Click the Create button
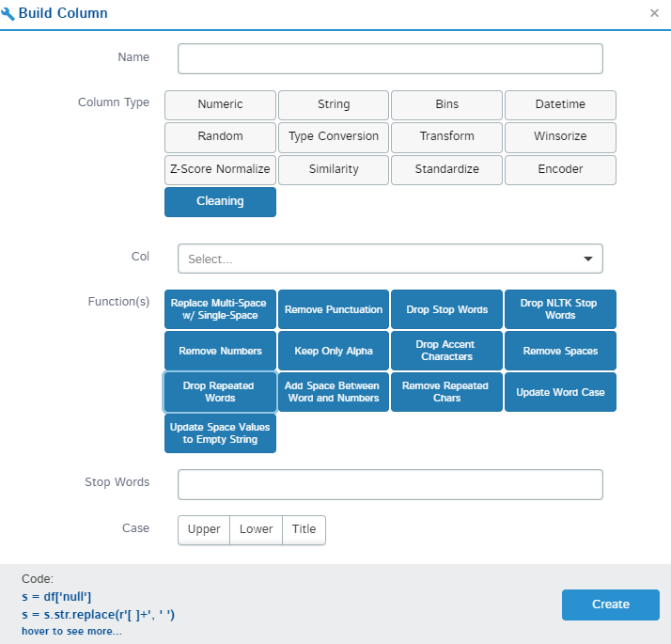The image size is (671, 644). (610, 605)
